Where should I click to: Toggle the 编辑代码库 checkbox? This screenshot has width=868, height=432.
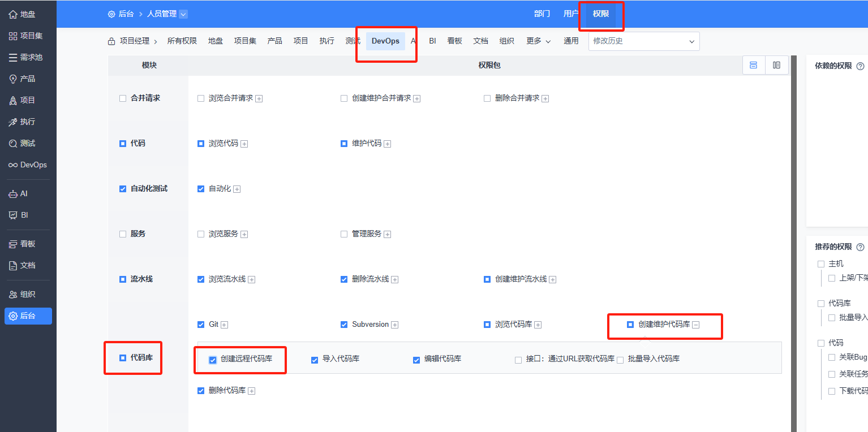click(x=416, y=360)
